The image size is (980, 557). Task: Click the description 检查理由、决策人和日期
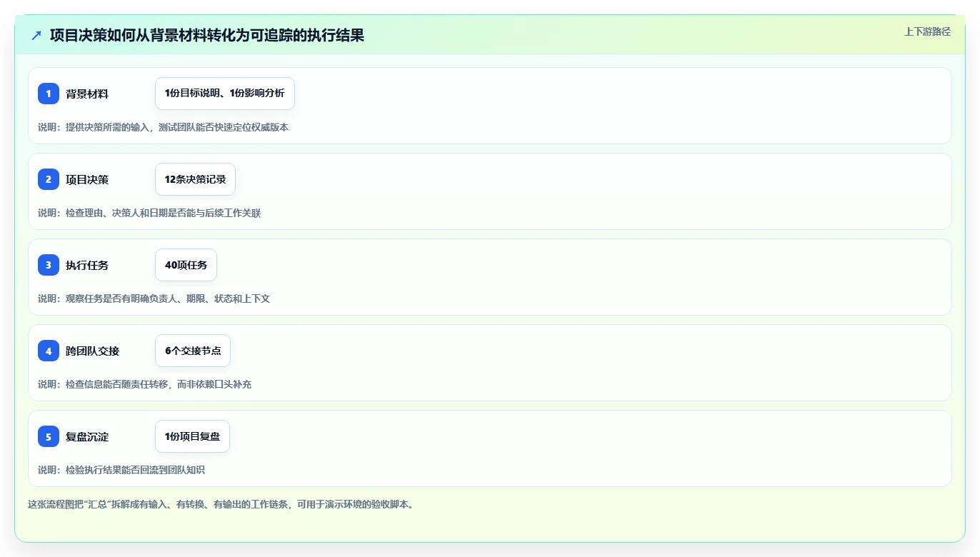coord(149,213)
